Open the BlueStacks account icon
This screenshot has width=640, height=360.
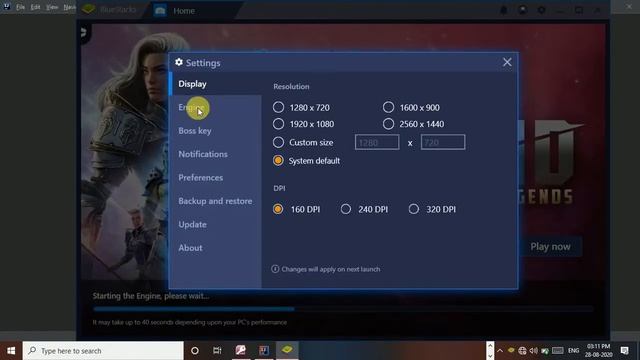[522, 10]
